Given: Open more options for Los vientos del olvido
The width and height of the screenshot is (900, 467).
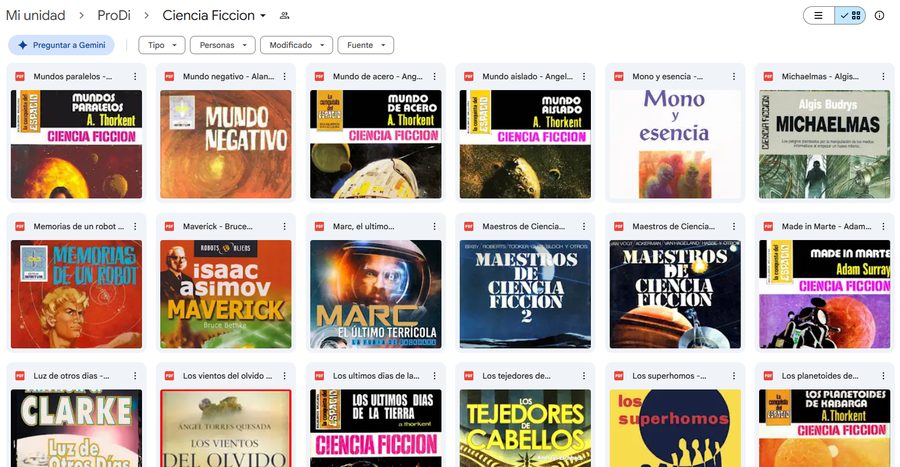Looking at the screenshot, I should (284, 376).
